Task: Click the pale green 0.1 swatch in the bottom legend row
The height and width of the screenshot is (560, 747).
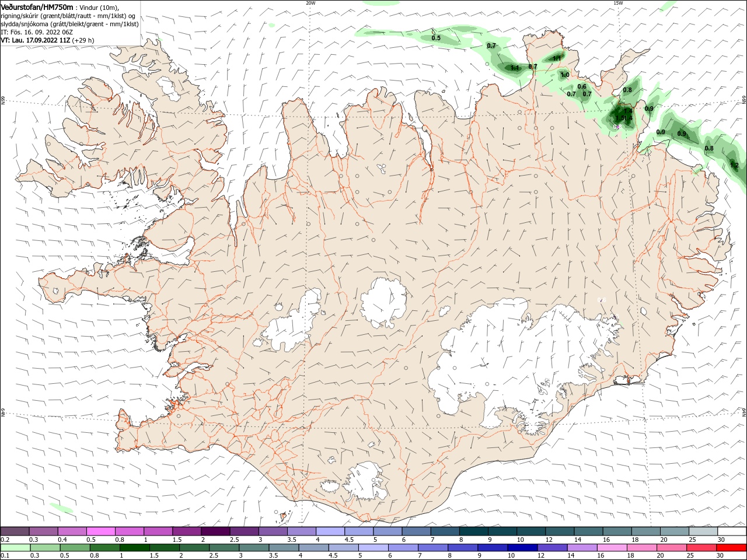Action: point(15,548)
